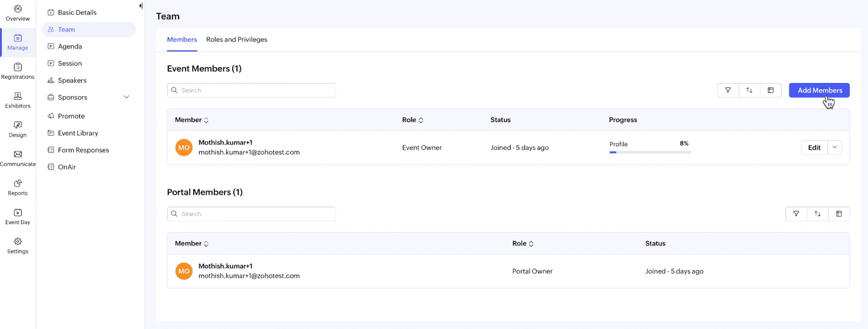Viewport: 868px width, 329px height.
Task: Click Joined status in Event Members row
Action: point(519,148)
